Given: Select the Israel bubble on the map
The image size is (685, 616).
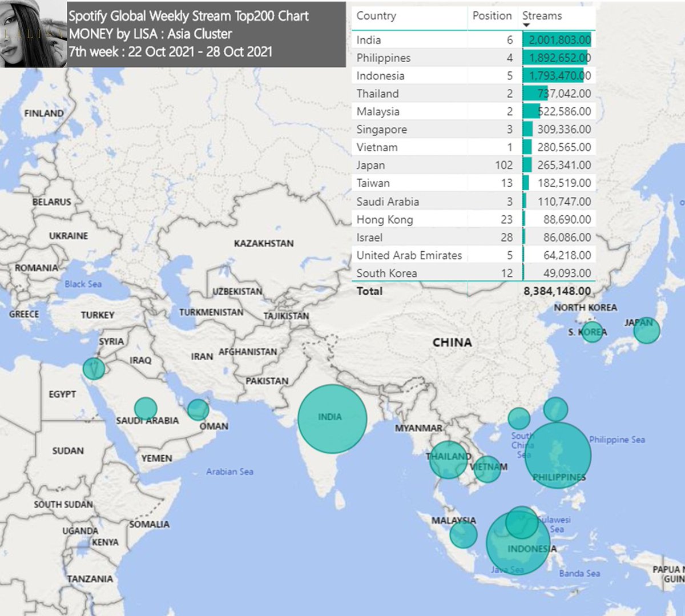Looking at the screenshot, I should pos(94,369).
